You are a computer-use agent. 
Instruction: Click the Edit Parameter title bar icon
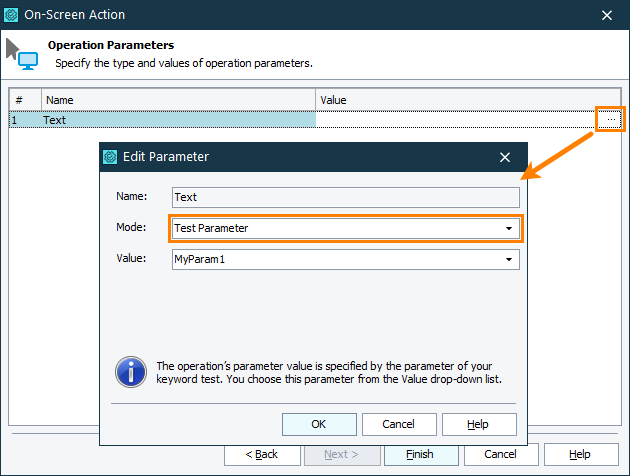(112, 157)
